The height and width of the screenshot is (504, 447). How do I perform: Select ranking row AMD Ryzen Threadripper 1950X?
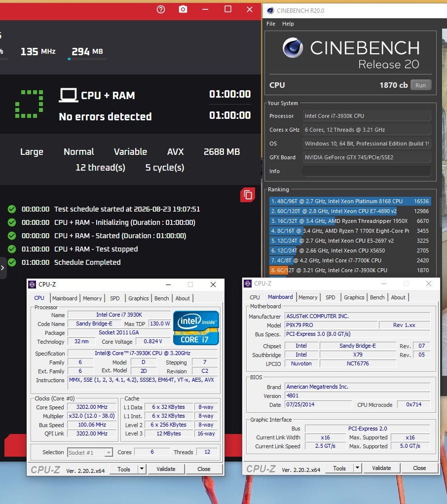(x=350, y=221)
